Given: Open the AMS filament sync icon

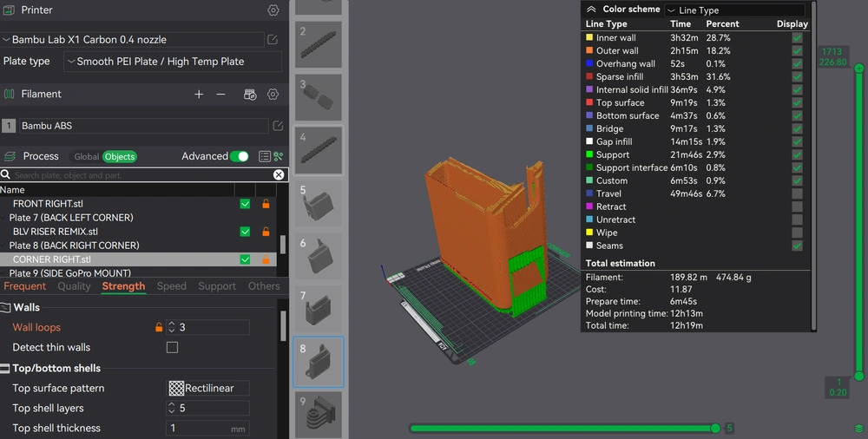Looking at the screenshot, I should click(250, 95).
